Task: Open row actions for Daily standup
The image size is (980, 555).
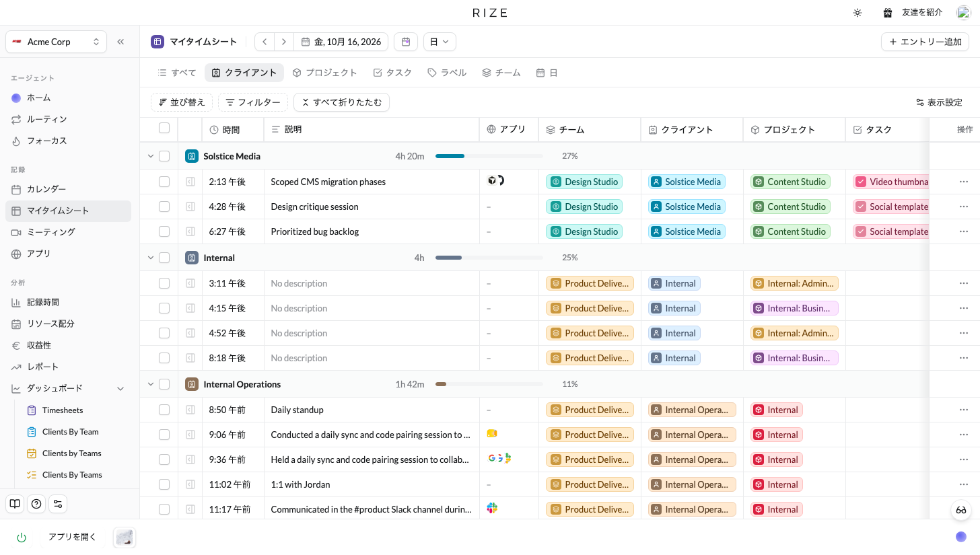Action: tap(964, 410)
